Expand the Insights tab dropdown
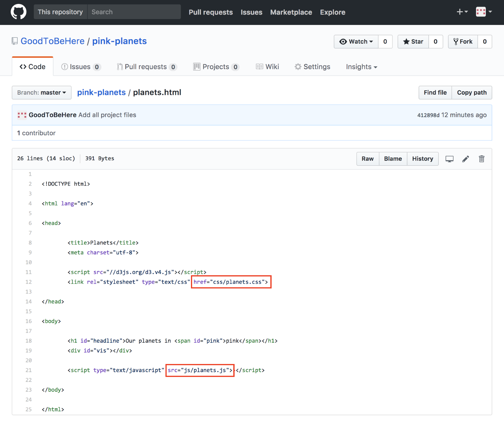The height and width of the screenshot is (427, 504). coord(361,67)
